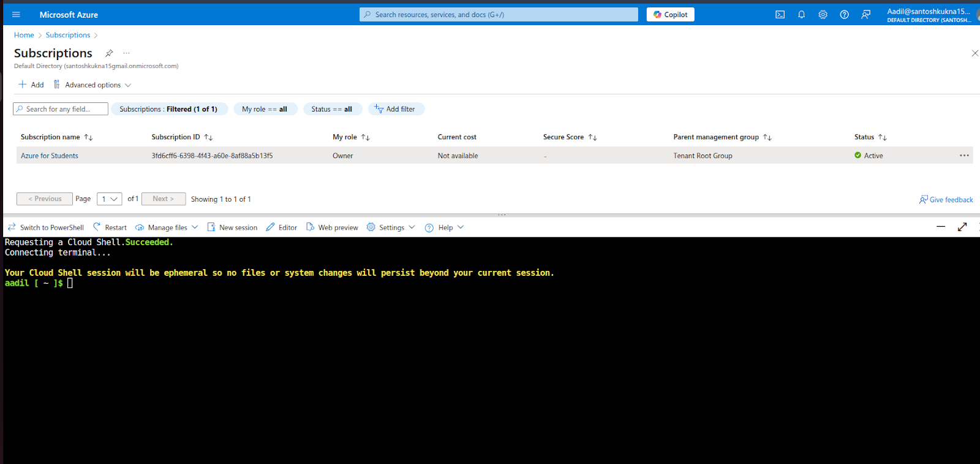
Task: Open the account menu Aadil@santoshkukna15
Action: click(930, 15)
